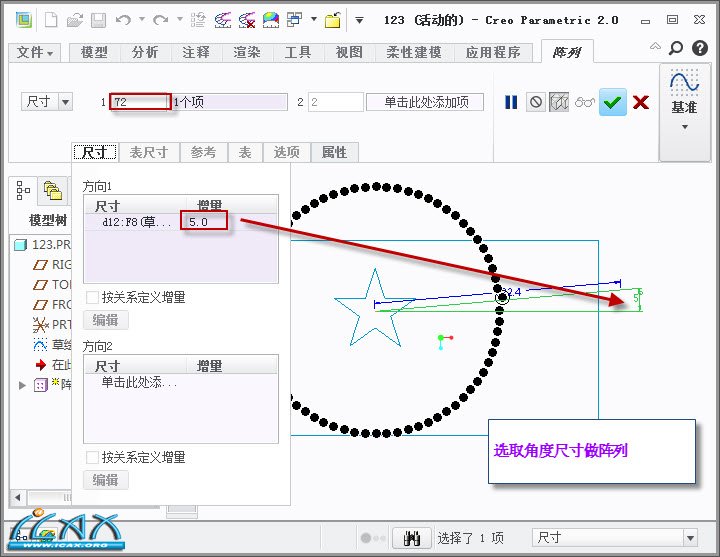720x557 pixels.
Task: Select the 阵列 ribbon tab
Action: [x=567, y=52]
